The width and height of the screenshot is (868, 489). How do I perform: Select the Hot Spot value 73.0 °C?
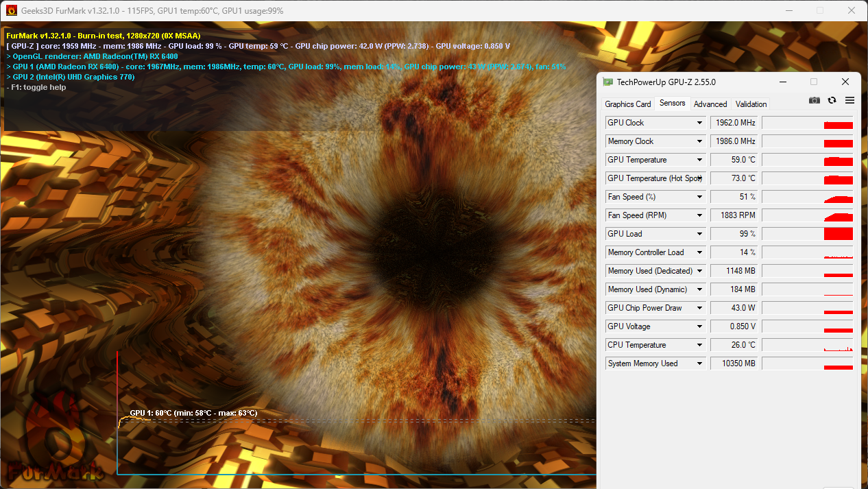pos(734,178)
